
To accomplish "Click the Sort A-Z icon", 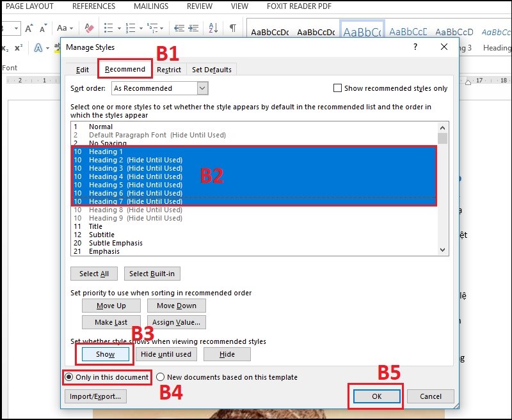I will pos(213,28).
